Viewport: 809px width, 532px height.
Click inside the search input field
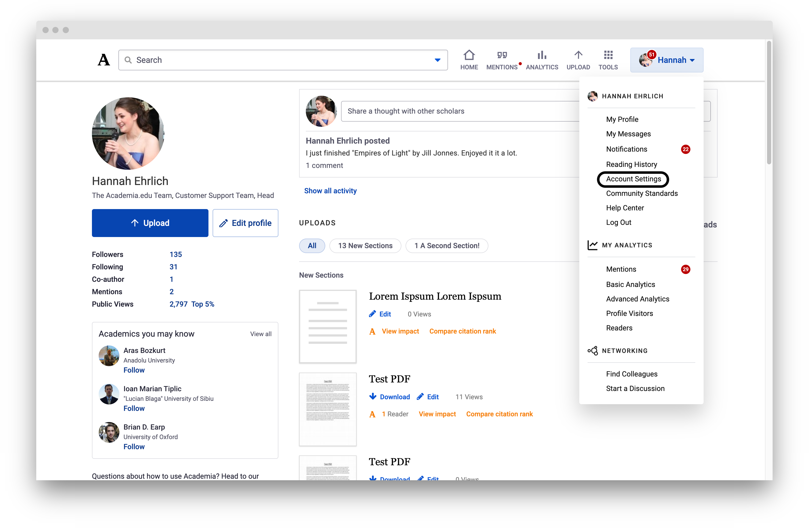(x=238, y=60)
